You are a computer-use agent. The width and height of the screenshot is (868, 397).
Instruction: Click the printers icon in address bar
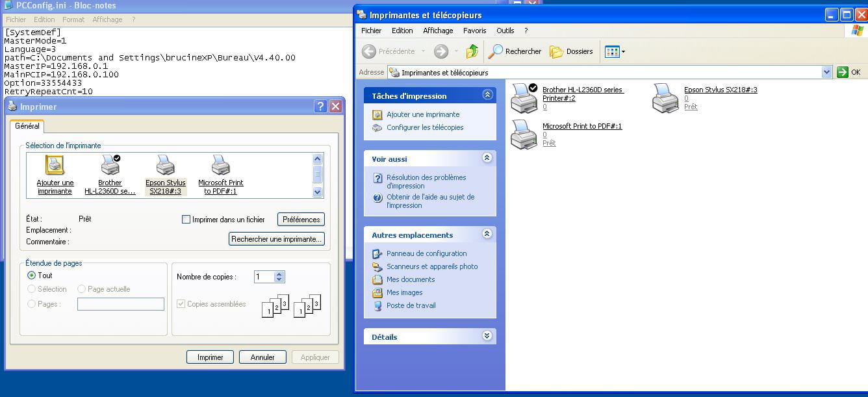(x=394, y=72)
